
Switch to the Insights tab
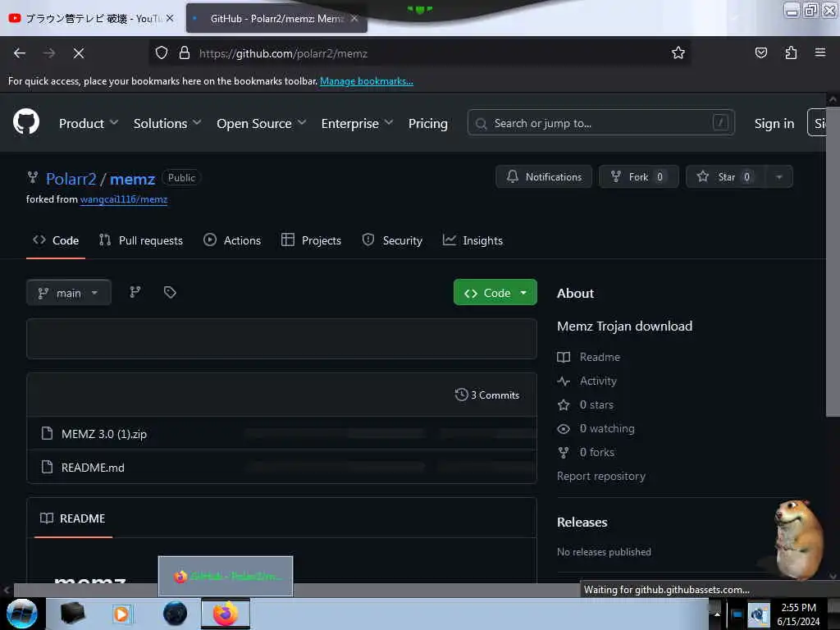coord(472,240)
